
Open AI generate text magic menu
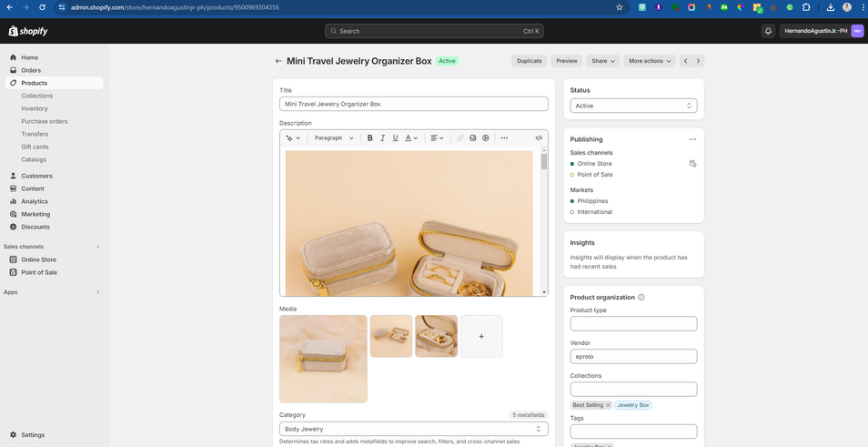(x=293, y=137)
